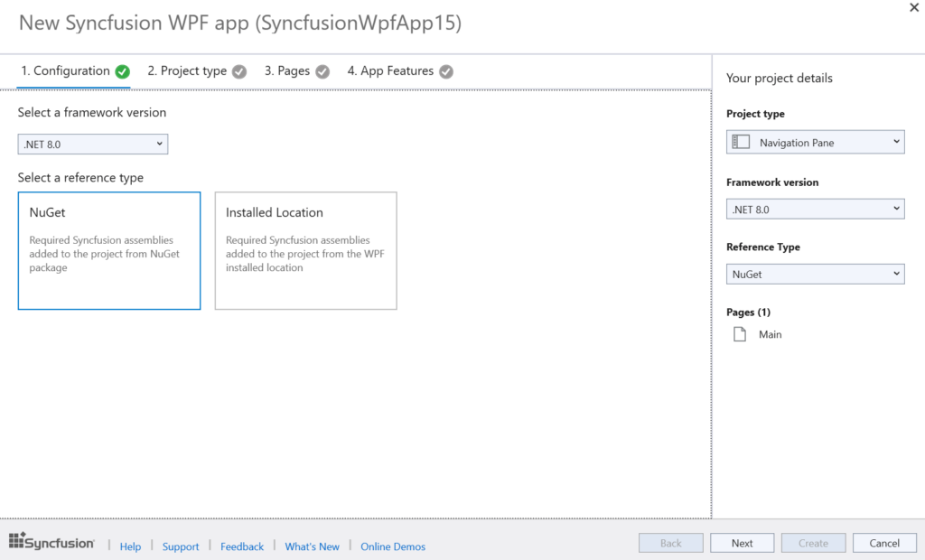
Task: Click the checkmark icon beside Pages step
Action: point(321,70)
